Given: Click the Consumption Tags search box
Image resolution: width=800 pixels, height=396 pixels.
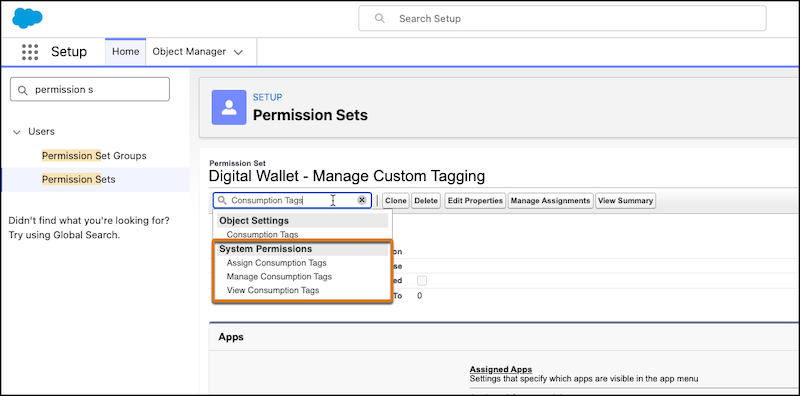Looking at the screenshot, I should [x=292, y=200].
